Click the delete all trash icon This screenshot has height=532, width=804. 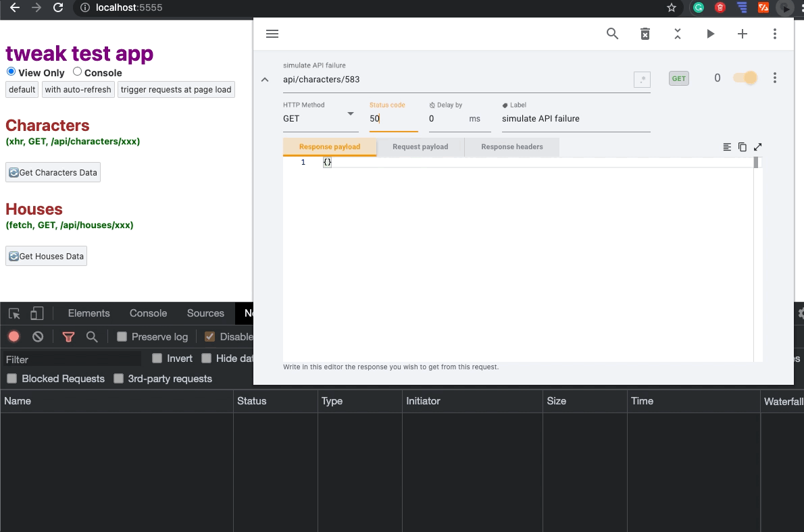pyautogui.click(x=645, y=34)
